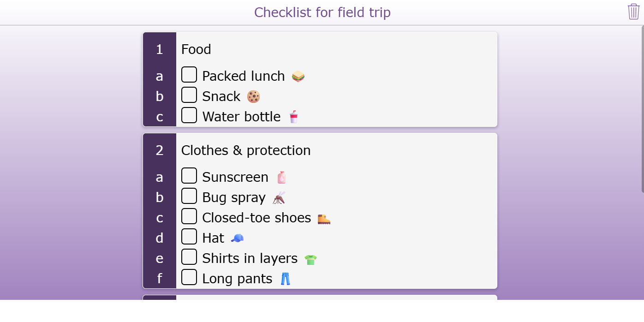This screenshot has height=322, width=644.
Task: Click the drink cup emoji by Water bottle
Action: click(x=293, y=117)
